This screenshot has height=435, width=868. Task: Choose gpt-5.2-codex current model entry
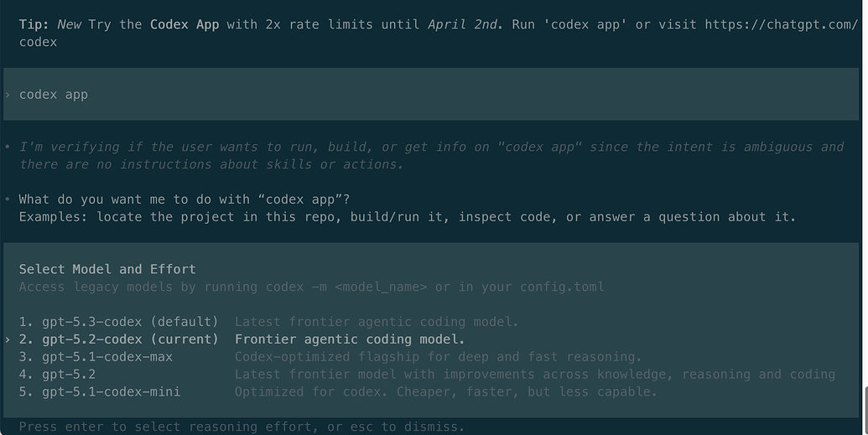(119, 339)
